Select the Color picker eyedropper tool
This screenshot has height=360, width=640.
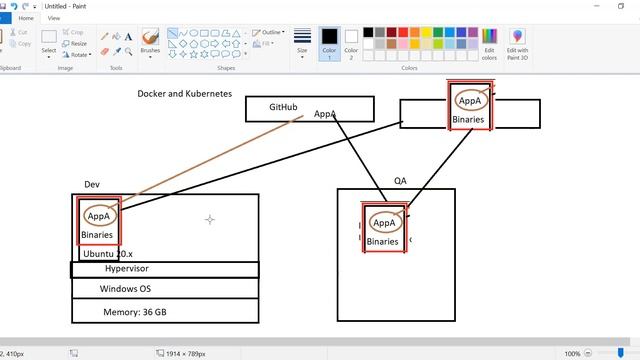(117, 51)
